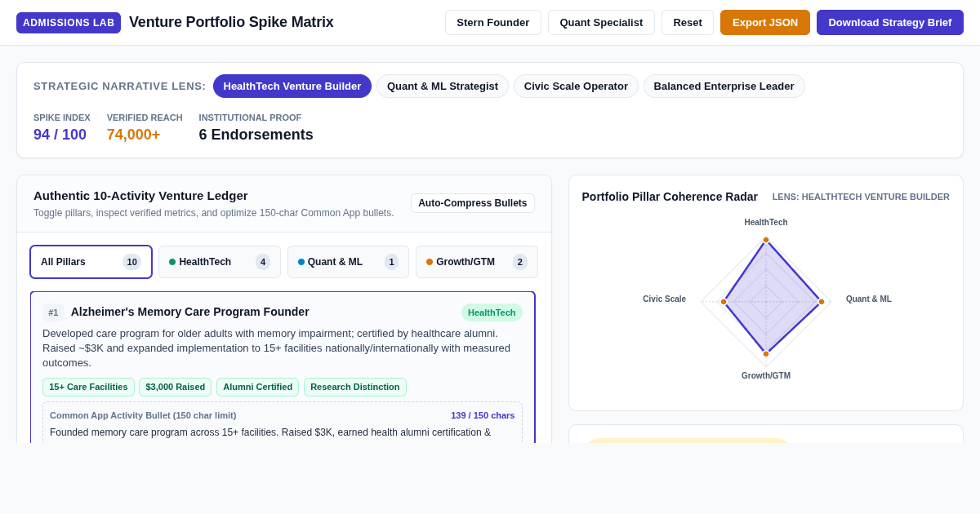Screen dimensions: 980x514
Task: Switch to Balanced Enterprise Leader lens
Action: click(x=724, y=86)
